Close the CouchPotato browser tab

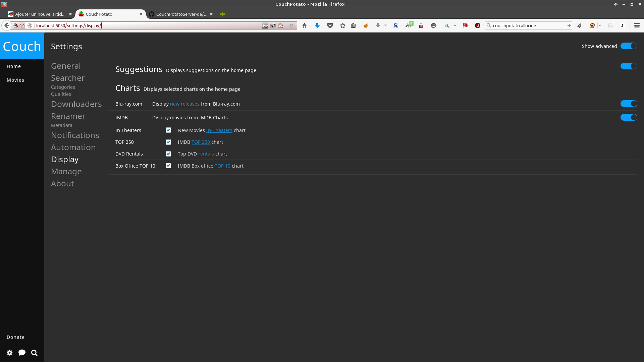coord(141,14)
